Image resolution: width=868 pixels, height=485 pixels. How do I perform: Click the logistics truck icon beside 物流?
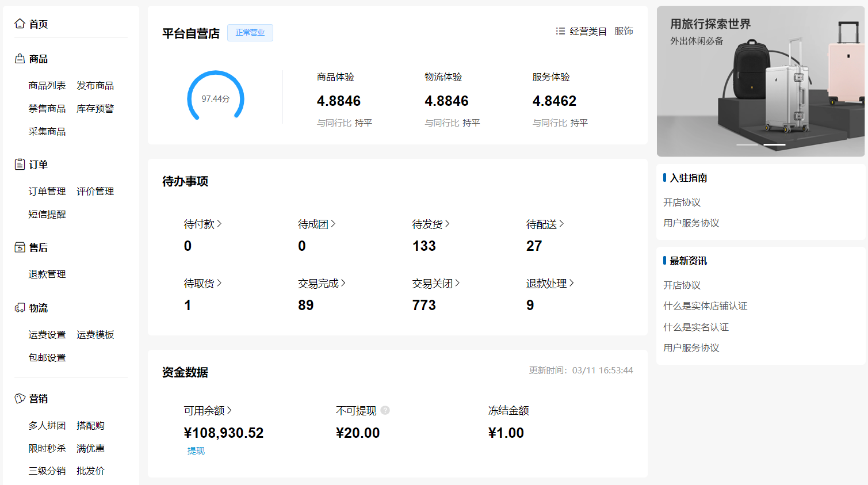[20, 308]
